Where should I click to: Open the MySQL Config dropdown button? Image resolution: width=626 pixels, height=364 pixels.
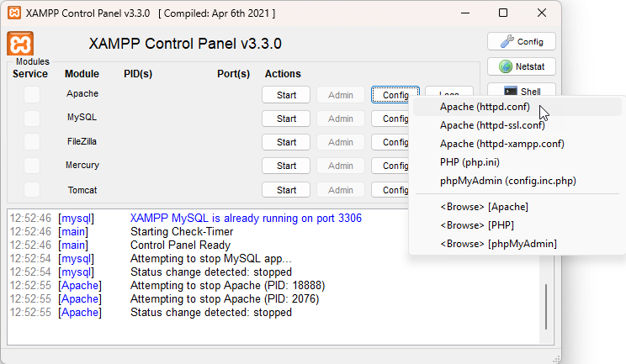tap(390, 119)
